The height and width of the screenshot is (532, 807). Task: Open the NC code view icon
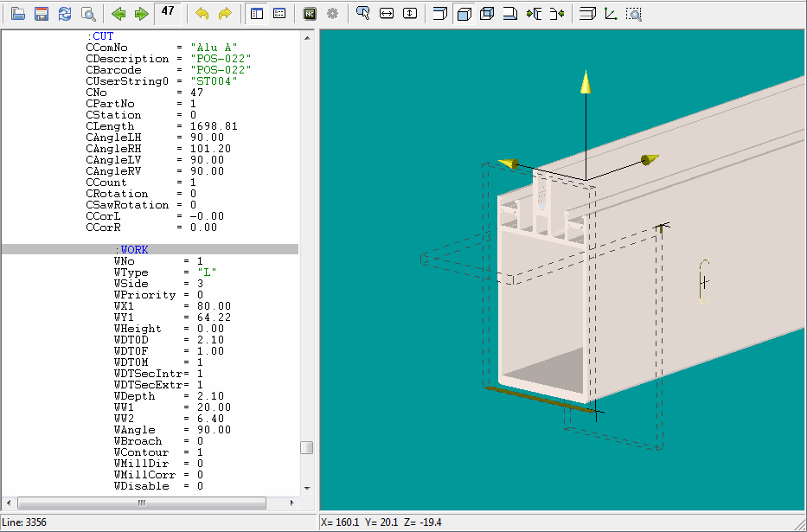[x=309, y=14]
